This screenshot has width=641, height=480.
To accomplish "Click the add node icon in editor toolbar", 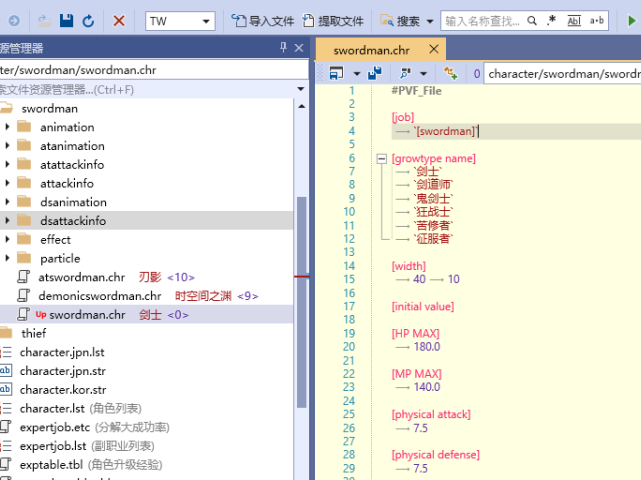I will point(451,73).
